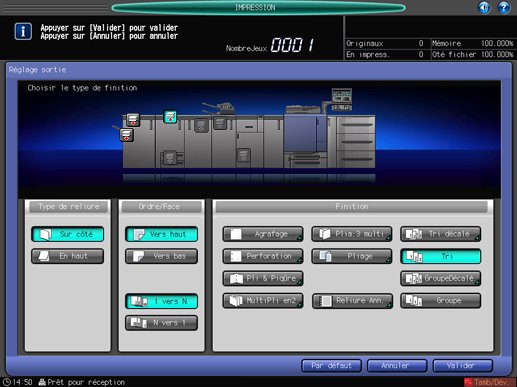
Task: Click the blue information icon
Action: (23, 32)
